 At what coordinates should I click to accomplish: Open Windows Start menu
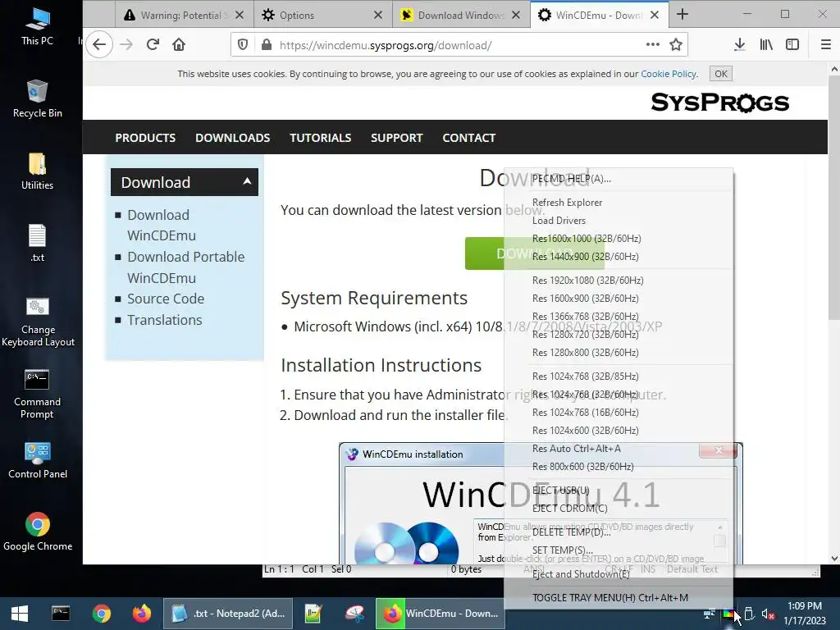pos(20,614)
